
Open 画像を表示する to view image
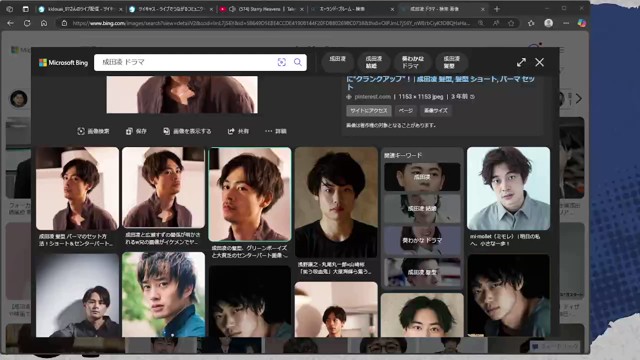tap(187, 131)
